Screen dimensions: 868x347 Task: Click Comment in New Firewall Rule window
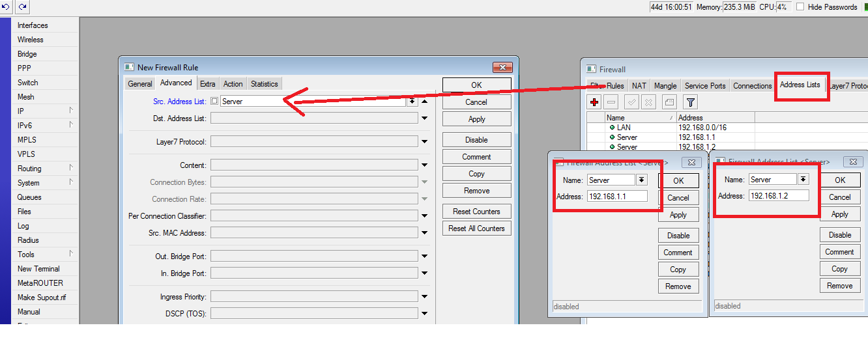[477, 157]
